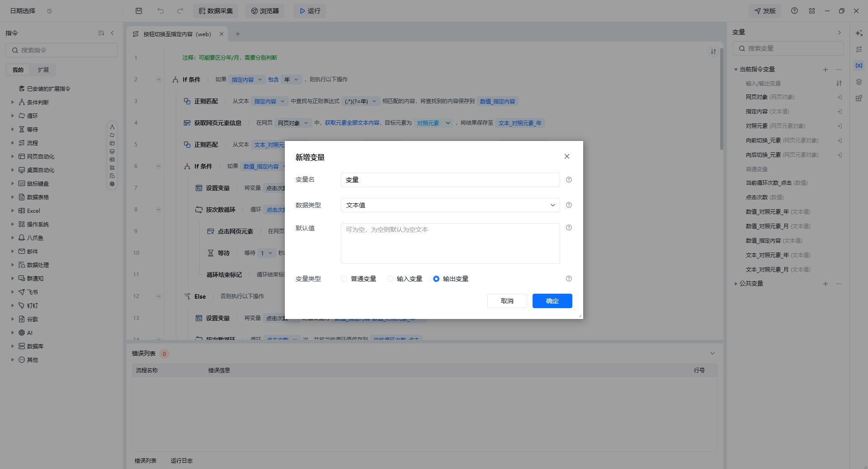868x469 pixels.
Task: Switch to the 我的 tab
Action: (x=18, y=70)
